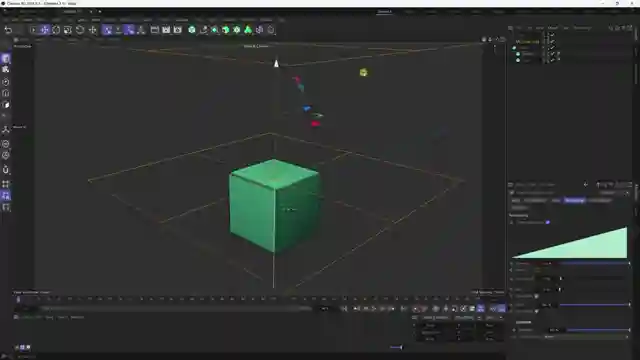Screen dimensions: 640x360
Task: Click the gradient bar at bottom of attributes
Action: (x=587, y=337)
